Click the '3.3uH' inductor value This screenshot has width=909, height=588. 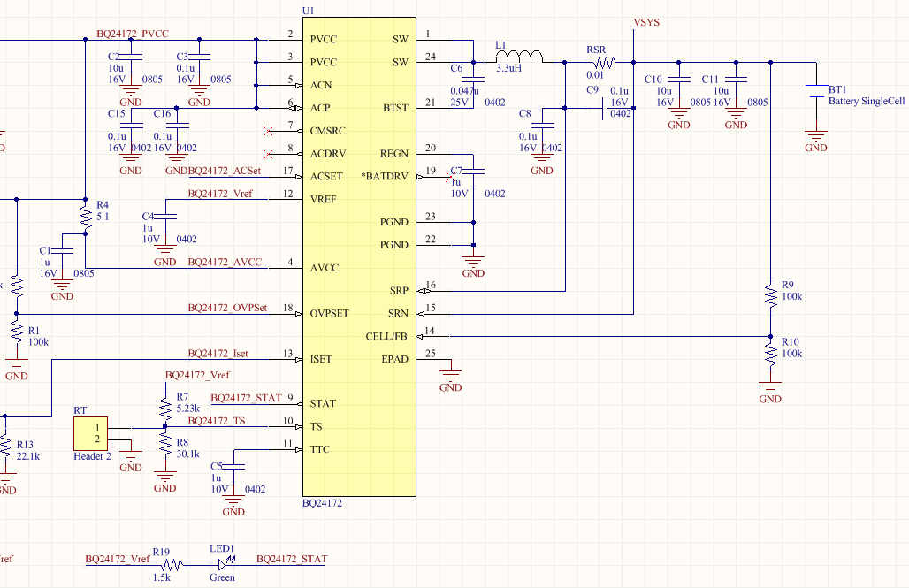pos(509,68)
